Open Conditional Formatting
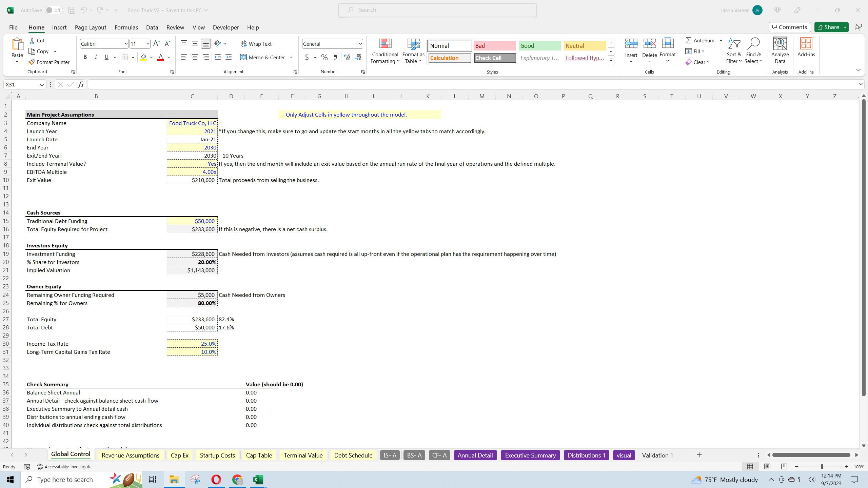The width and height of the screenshot is (868, 488). pos(385,51)
